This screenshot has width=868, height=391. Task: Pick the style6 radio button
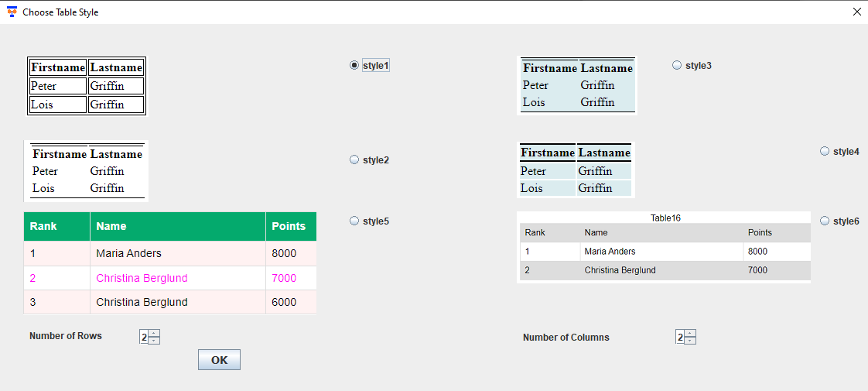tap(824, 221)
